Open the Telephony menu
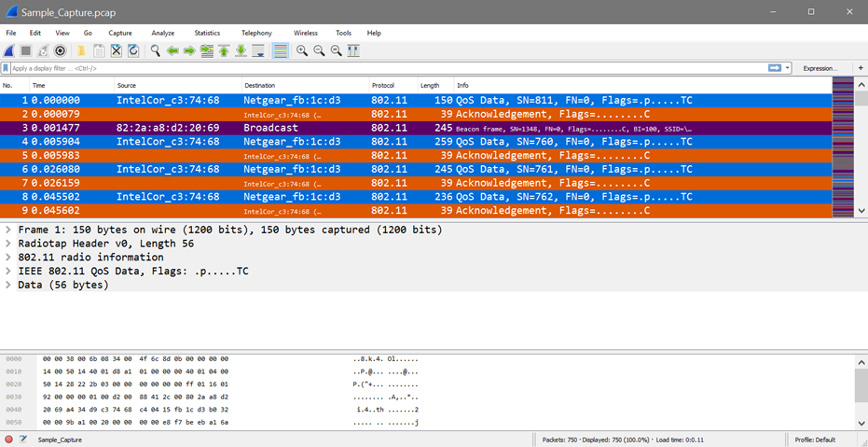Screen dimensions: 868x447 click(257, 34)
